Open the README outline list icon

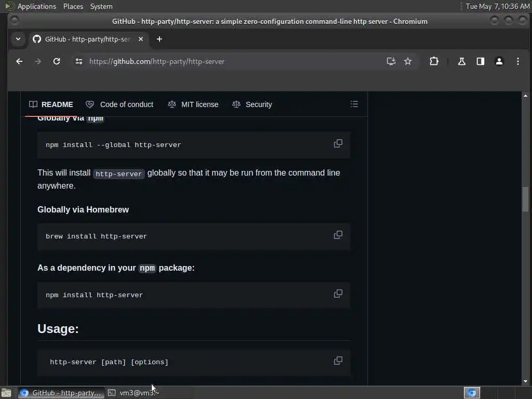point(354,104)
